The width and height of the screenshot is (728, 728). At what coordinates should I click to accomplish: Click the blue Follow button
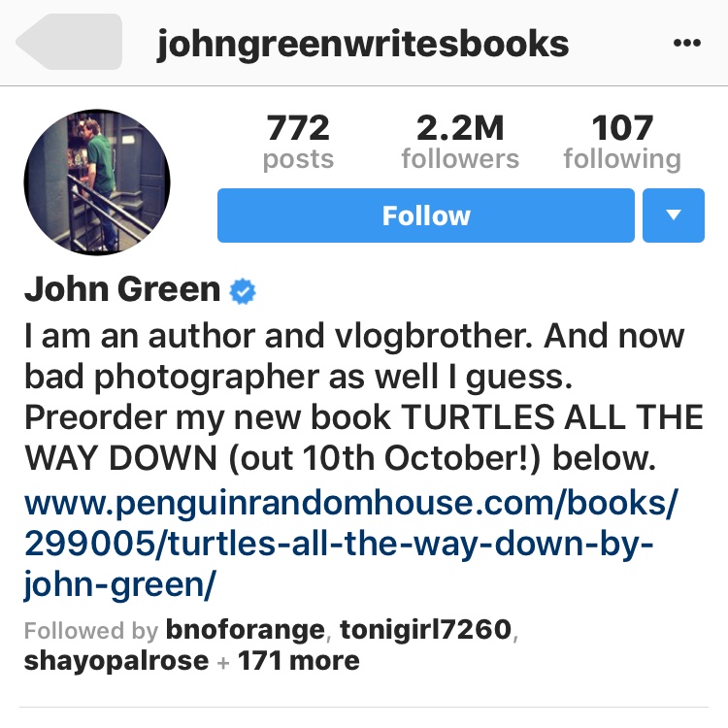(x=426, y=215)
